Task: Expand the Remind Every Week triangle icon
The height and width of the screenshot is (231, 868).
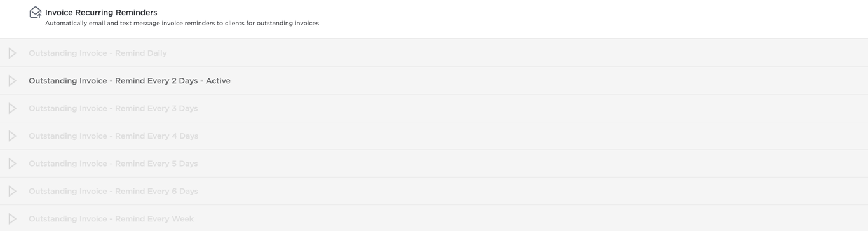Action: point(12,219)
